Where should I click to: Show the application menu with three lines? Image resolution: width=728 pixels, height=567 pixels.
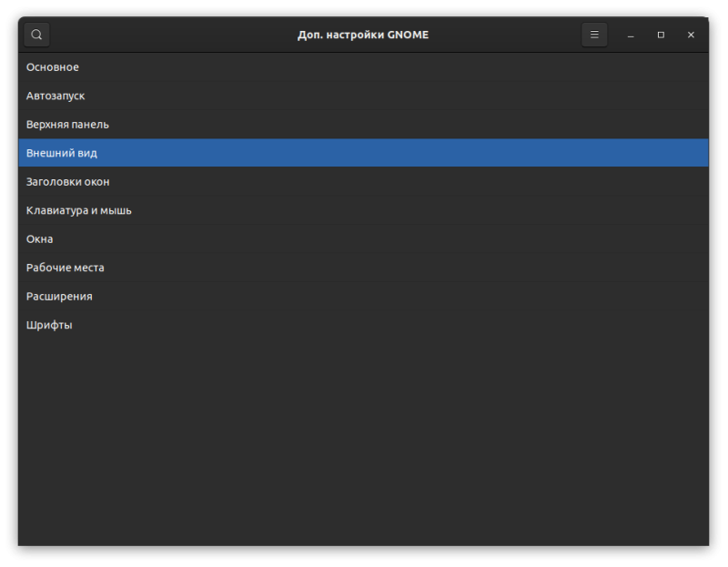[x=594, y=35]
